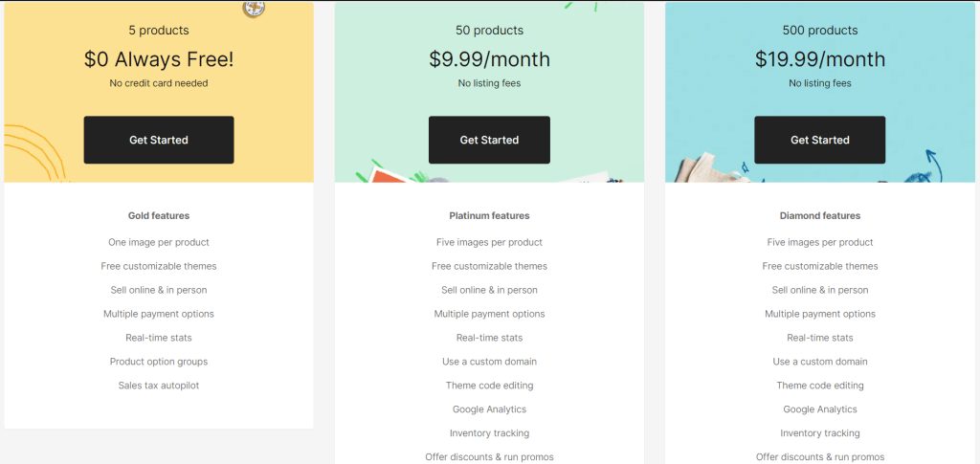Click the "500 products" label
980x464 pixels.
(x=819, y=31)
